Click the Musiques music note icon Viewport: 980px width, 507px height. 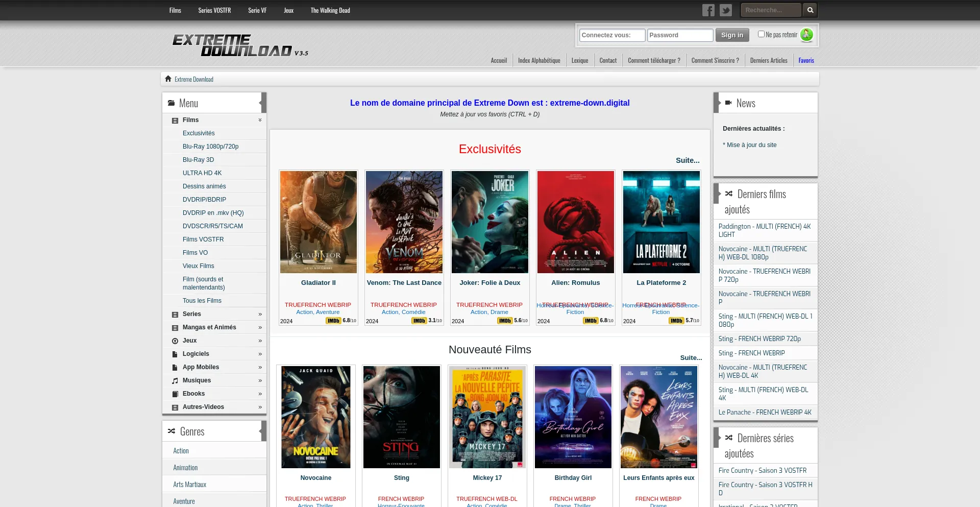pos(175,381)
